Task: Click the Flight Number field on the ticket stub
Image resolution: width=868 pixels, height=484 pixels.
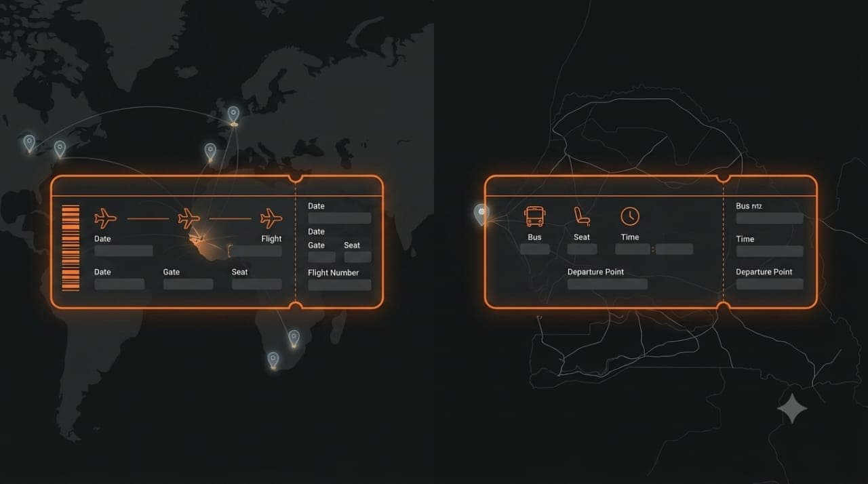Action: tap(340, 285)
